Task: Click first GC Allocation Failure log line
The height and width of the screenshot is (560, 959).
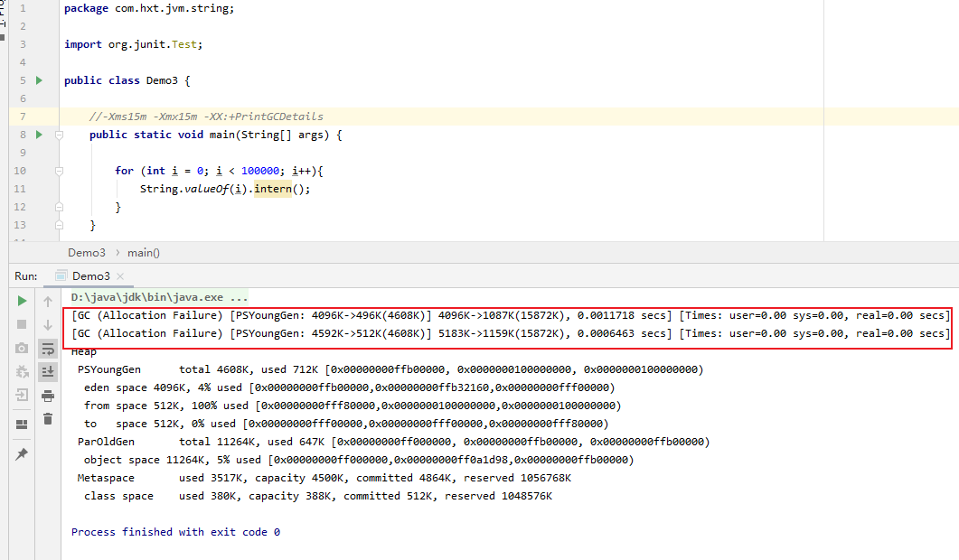Action: 511,315
